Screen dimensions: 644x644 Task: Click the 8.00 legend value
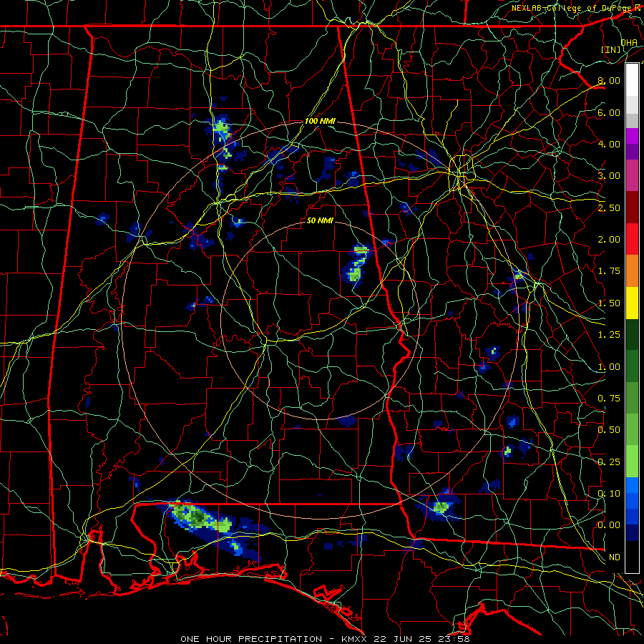click(x=609, y=80)
